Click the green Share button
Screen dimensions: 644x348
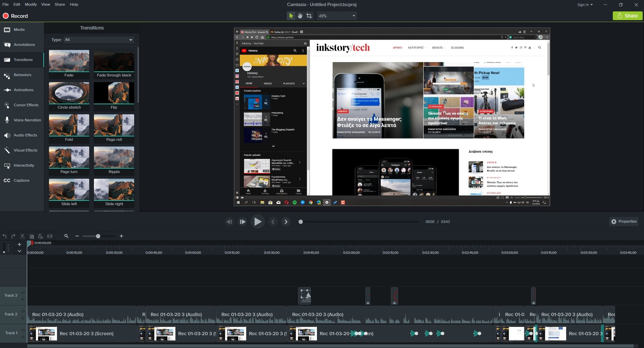pyautogui.click(x=627, y=16)
